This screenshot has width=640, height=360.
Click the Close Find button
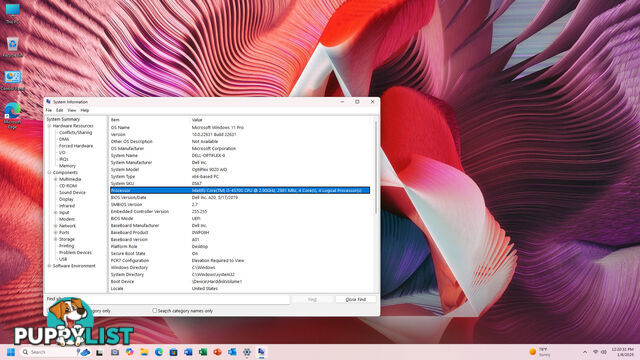pyautogui.click(x=356, y=300)
